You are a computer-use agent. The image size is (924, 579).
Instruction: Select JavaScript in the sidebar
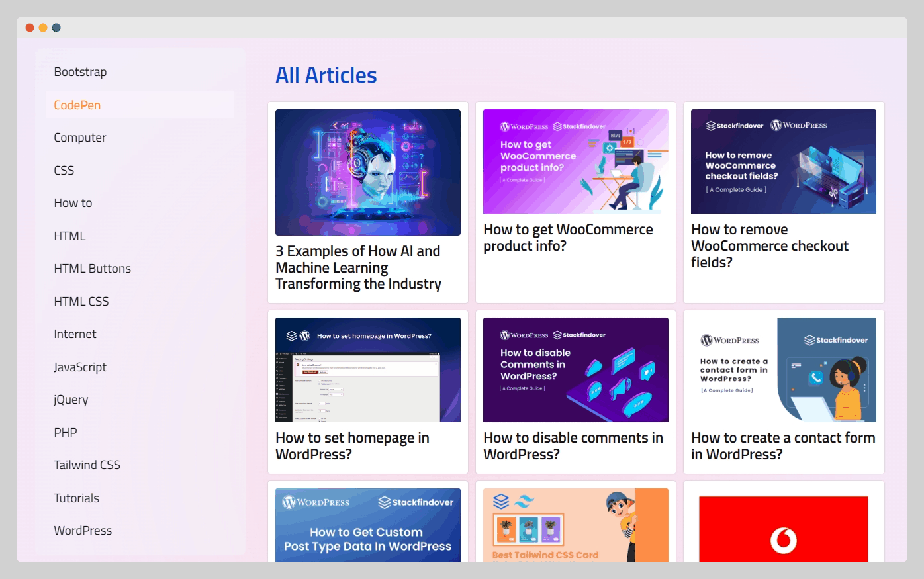pyautogui.click(x=80, y=367)
